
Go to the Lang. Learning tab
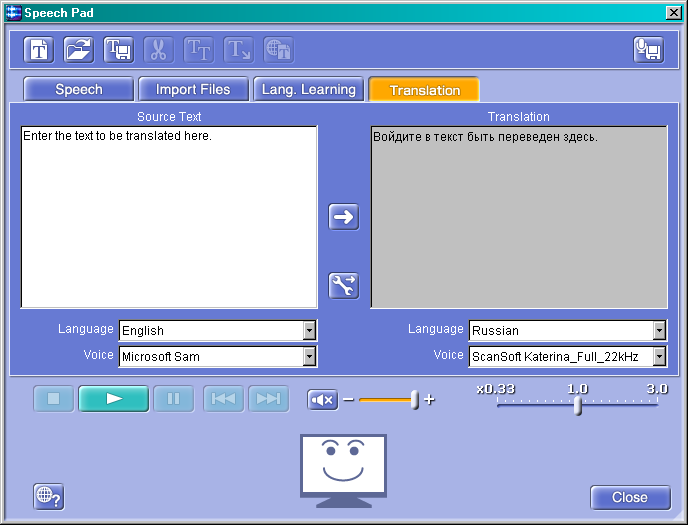[x=308, y=90]
